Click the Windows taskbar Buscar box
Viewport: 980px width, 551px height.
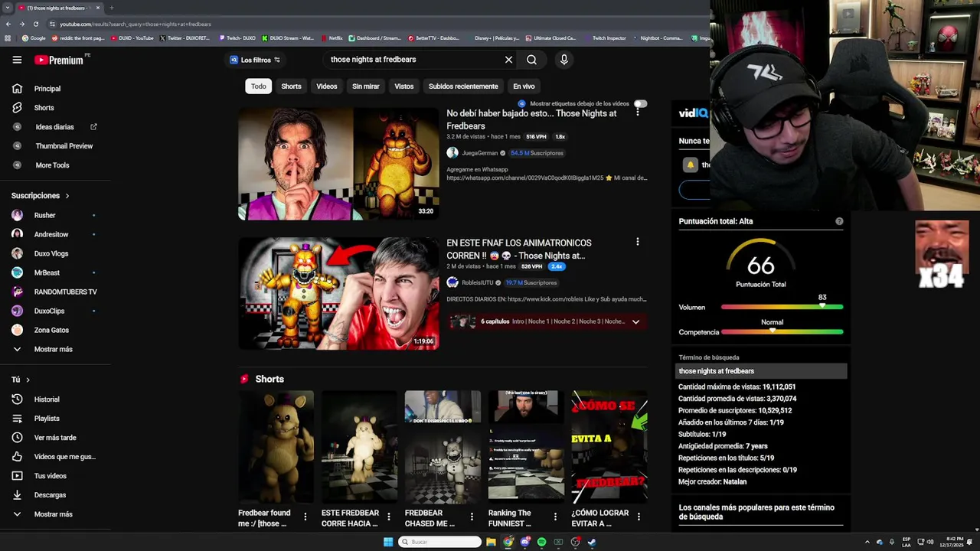point(440,542)
